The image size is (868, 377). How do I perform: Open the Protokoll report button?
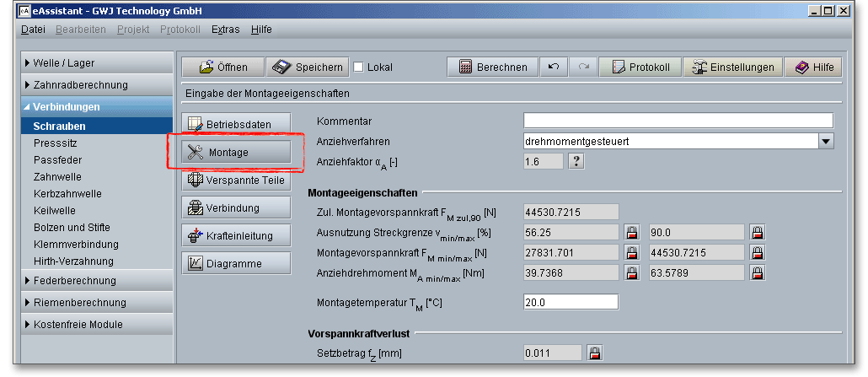coord(640,67)
